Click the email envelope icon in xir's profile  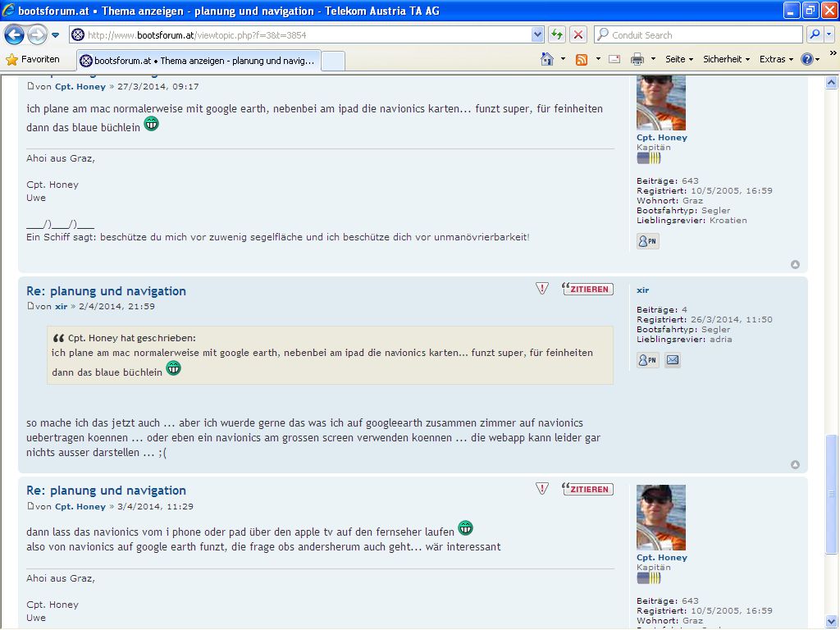pyautogui.click(x=672, y=360)
